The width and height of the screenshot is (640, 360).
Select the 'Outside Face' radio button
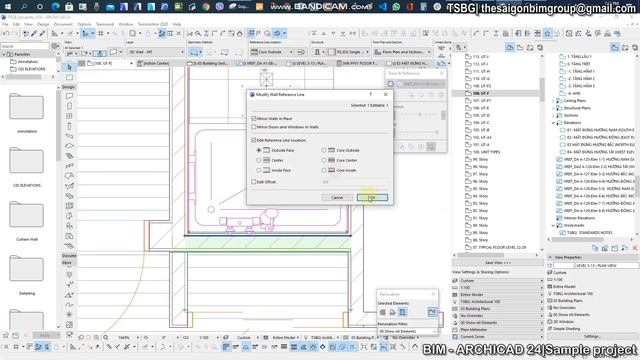coord(259,150)
